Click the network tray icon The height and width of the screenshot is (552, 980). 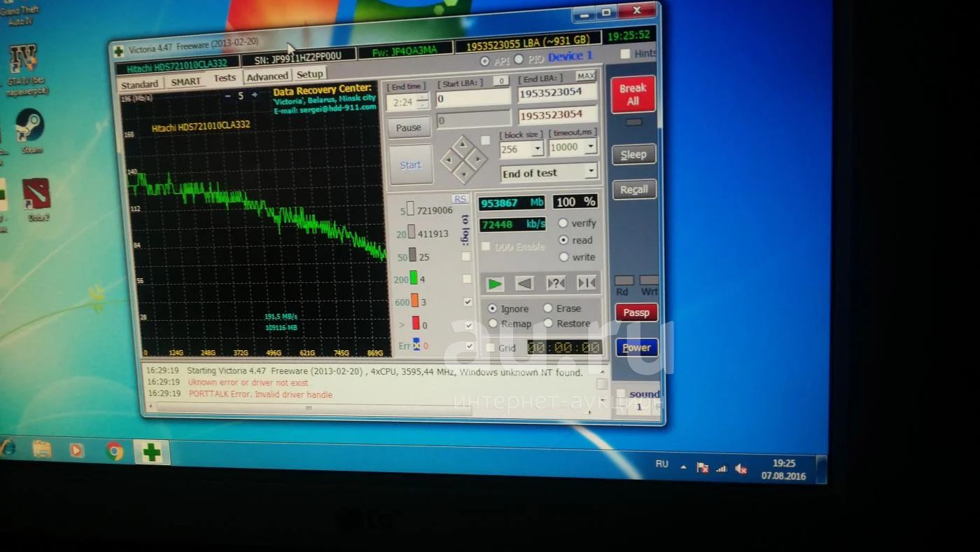coord(722,468)
